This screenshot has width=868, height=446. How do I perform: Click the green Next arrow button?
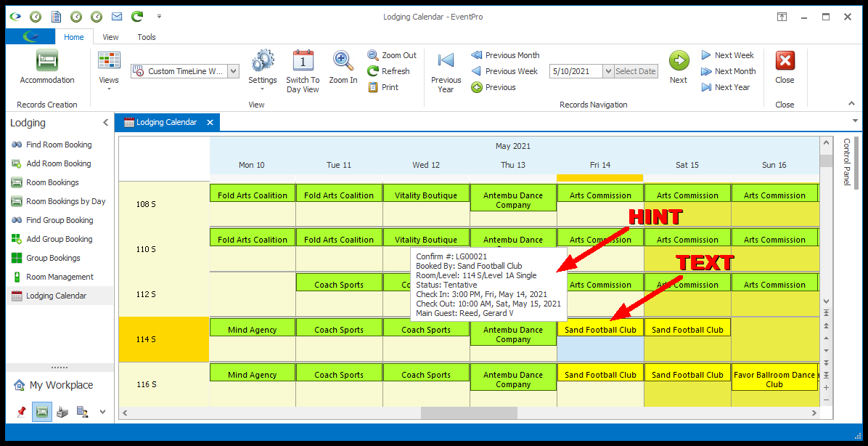pyautogui.click(x=679, y=68)
